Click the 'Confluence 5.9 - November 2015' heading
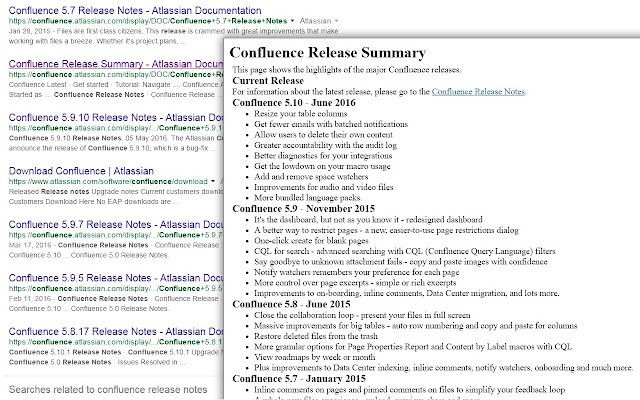This screenshot has height=400, width=640. point(303,209)
